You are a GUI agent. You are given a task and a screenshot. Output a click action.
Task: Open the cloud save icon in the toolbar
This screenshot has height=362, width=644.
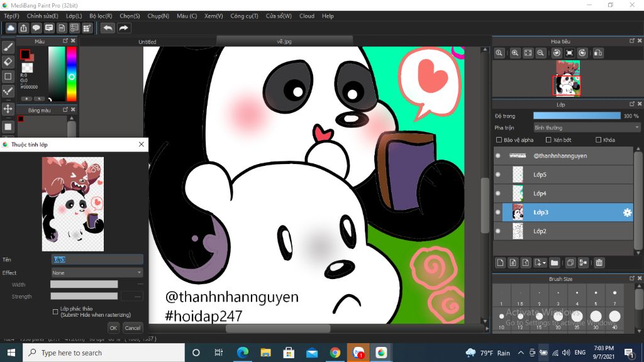click(x=11, y=28)
